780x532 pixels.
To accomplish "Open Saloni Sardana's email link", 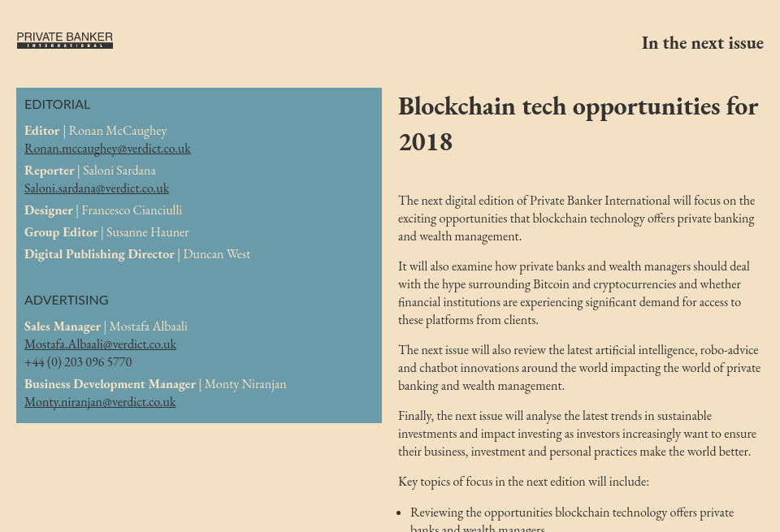I will pos(97,188).
